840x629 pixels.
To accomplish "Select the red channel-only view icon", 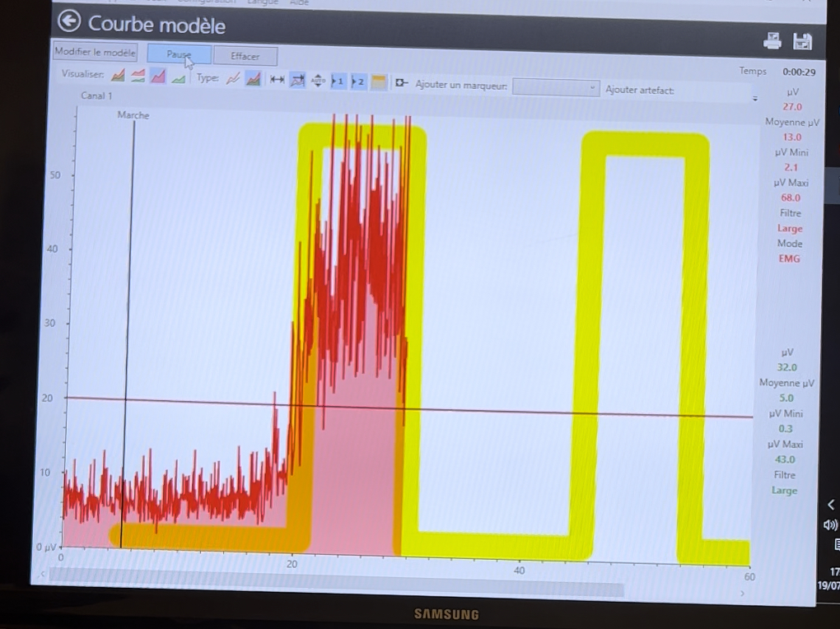I will click(x=157, y=77).
